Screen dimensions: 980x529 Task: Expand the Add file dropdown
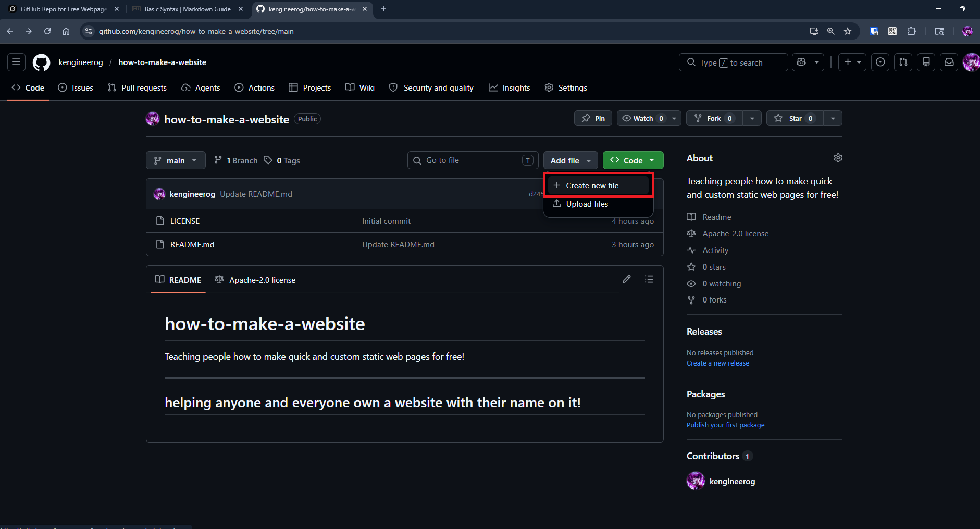click(570, 160)
